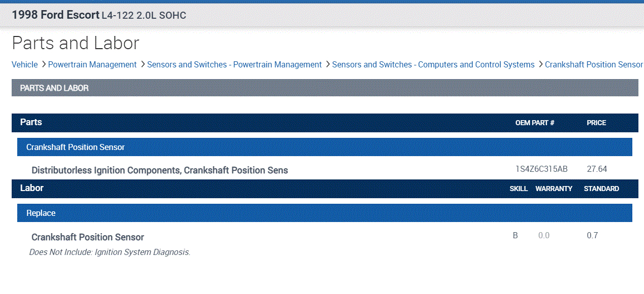Click the OEM PART # column header

[535, 123]
